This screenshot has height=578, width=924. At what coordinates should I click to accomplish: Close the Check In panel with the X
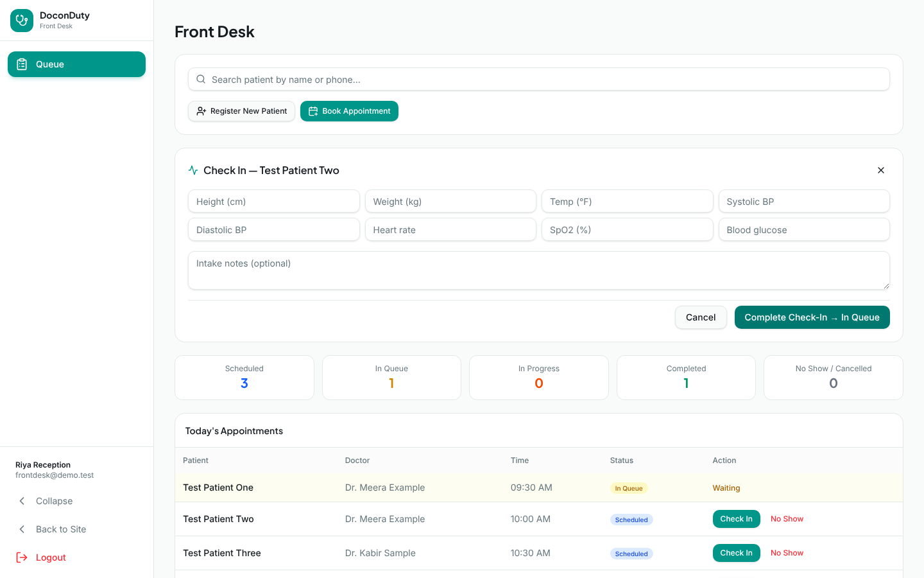click(x=881, y=170)
